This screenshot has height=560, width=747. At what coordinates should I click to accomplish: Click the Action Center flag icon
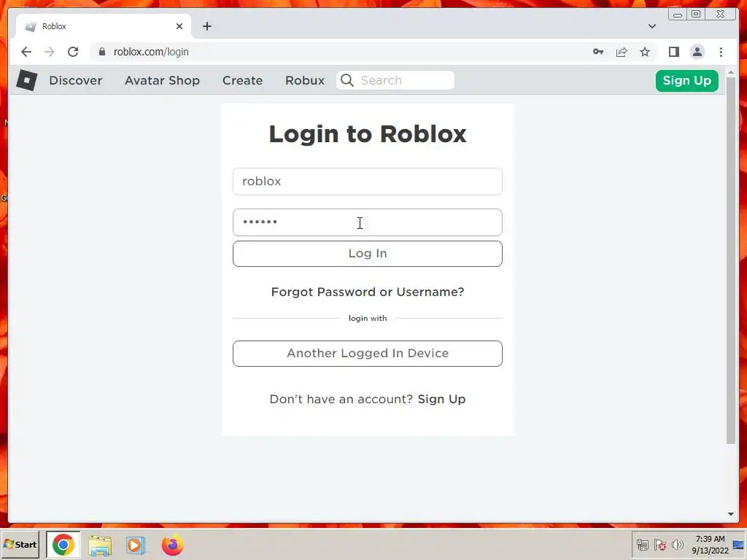[x=659, y=544]
